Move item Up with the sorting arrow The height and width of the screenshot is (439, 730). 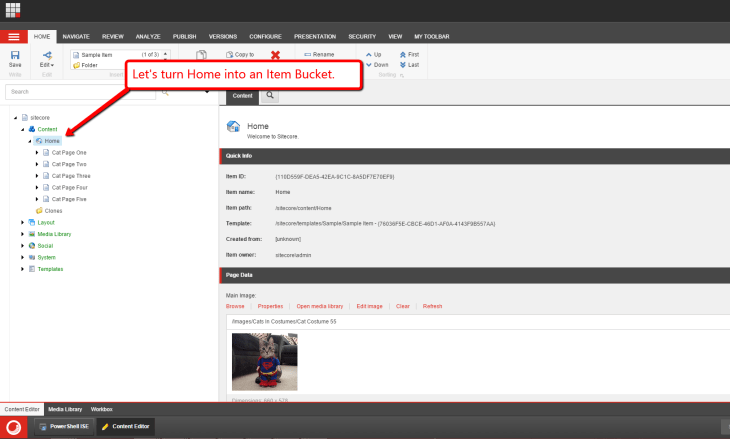coord(372,54)
